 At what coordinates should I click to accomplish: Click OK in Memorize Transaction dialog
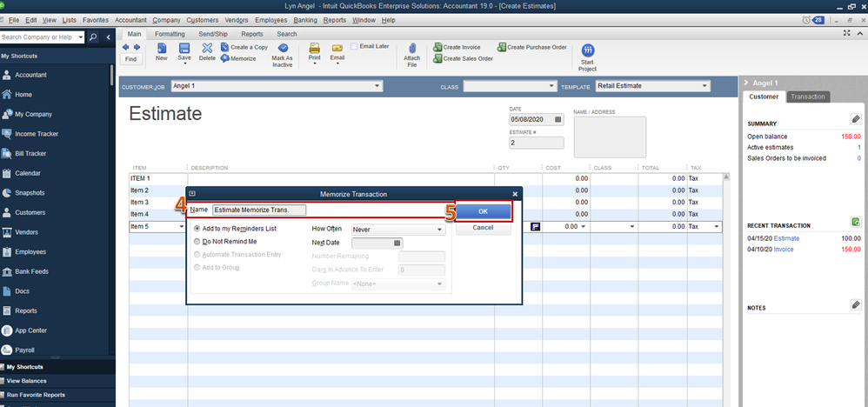(484, 211)
